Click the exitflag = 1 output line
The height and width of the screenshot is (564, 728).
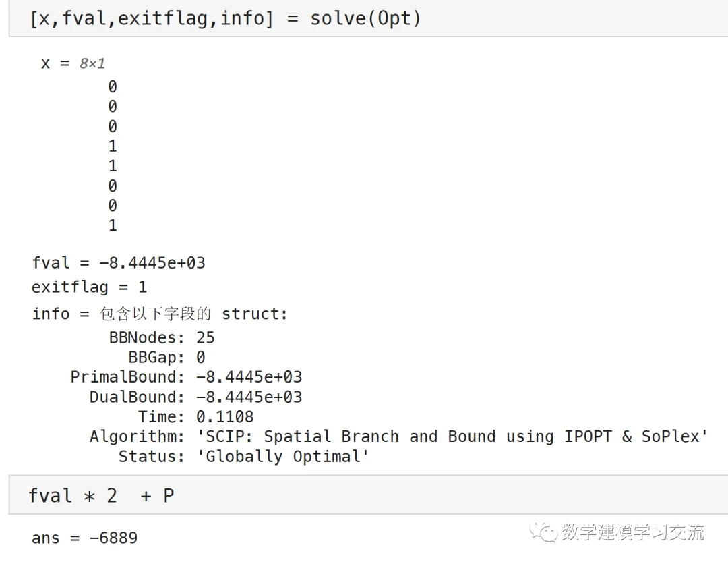89,287
